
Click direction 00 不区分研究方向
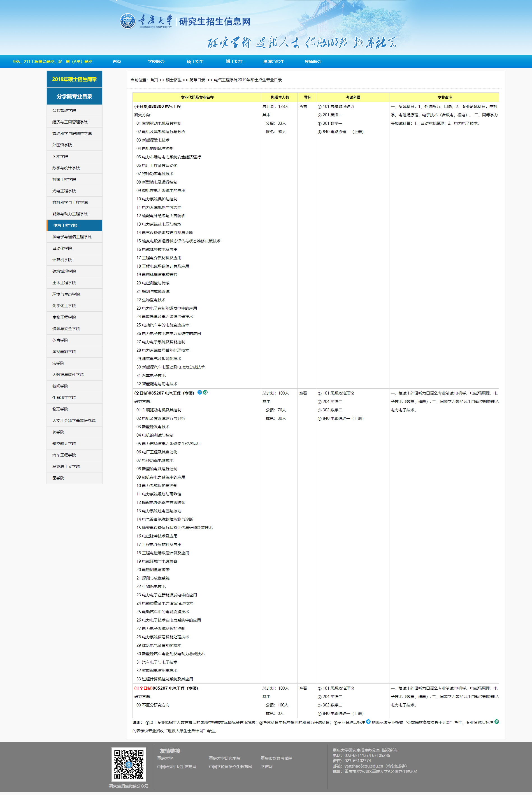coord(153,705)
